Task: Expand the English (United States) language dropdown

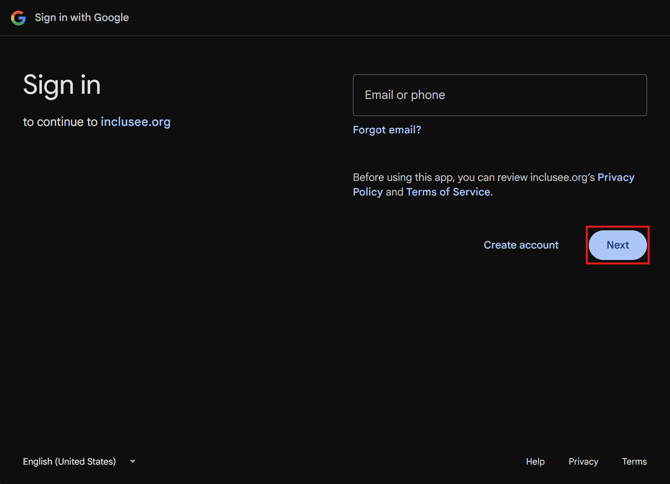Action: coord(79,461)
